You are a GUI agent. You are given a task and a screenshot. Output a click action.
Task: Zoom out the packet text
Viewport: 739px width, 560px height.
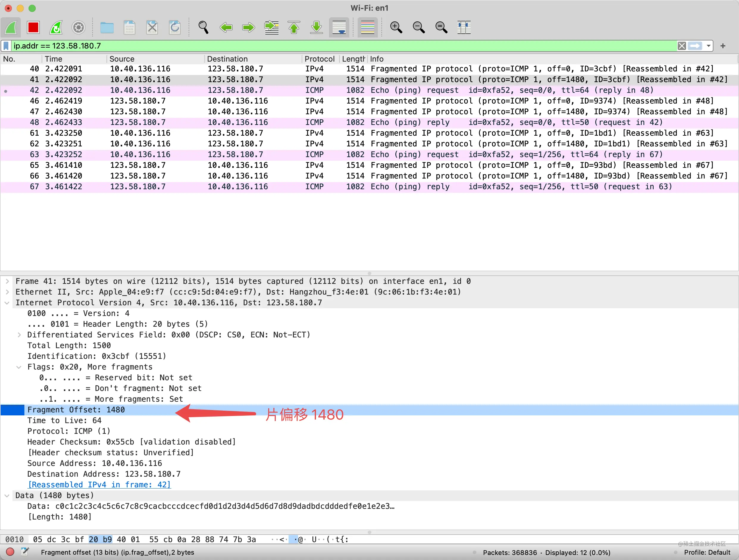pos(419,27)
